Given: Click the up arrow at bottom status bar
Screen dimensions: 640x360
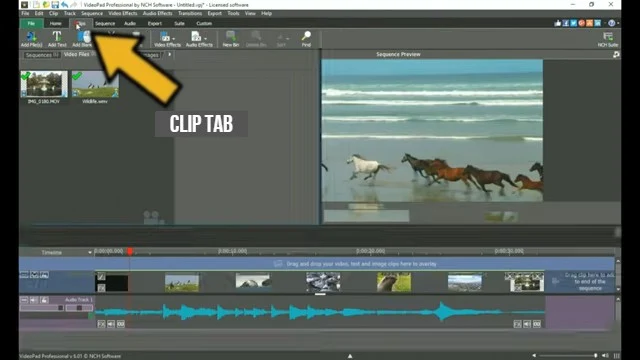Looking at the screenshot, I should 350,356.
